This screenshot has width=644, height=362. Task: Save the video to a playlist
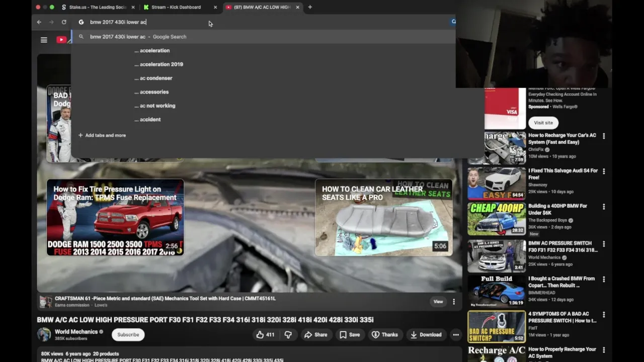pos(350,335)
